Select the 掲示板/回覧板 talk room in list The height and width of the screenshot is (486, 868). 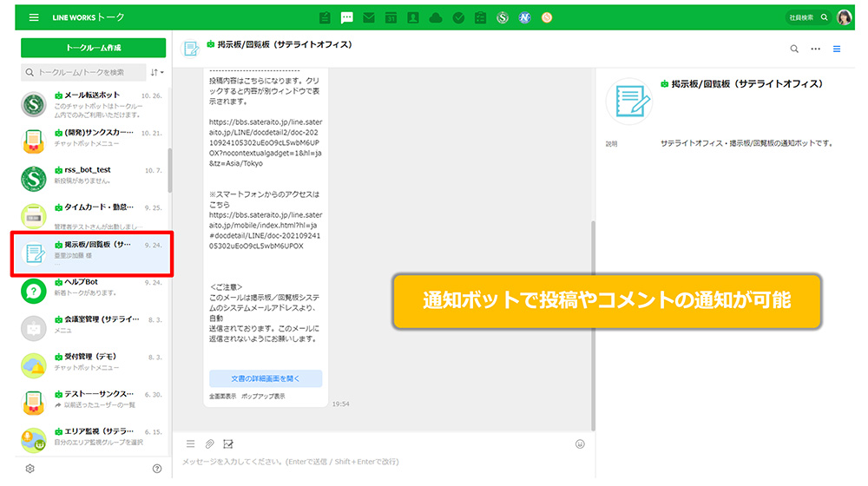point(92,253)
